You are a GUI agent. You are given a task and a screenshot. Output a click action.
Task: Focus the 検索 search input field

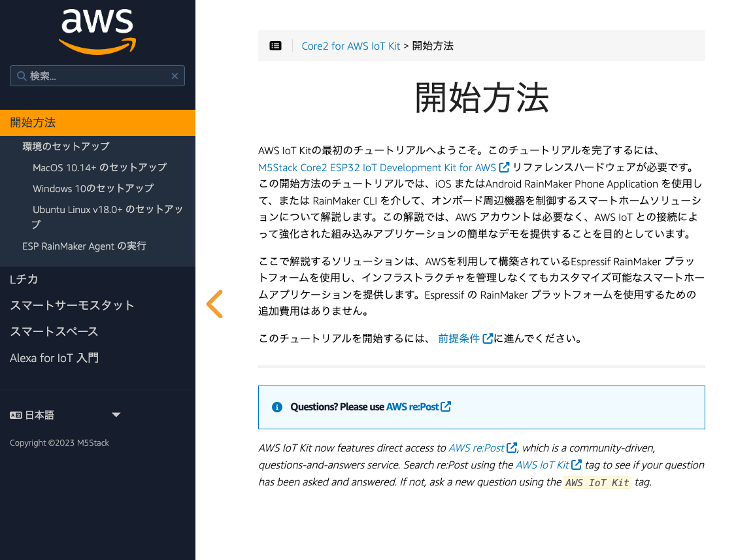click(x=98, y=76)
